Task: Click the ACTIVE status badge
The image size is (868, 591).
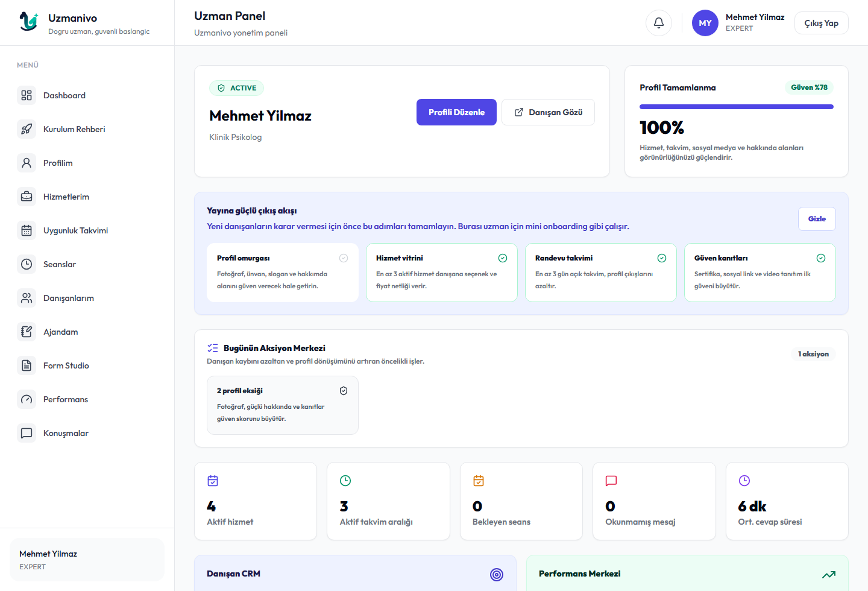Action: 236,88
